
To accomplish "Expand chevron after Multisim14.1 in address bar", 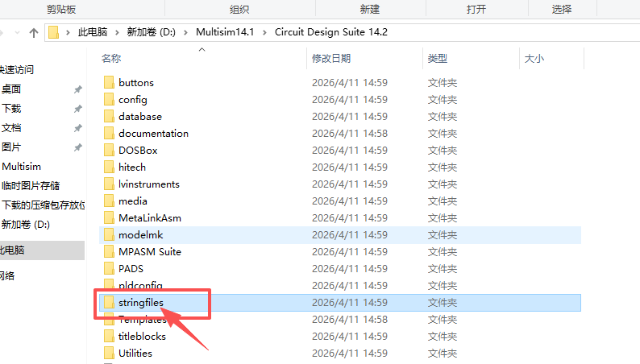I will 264,32.
